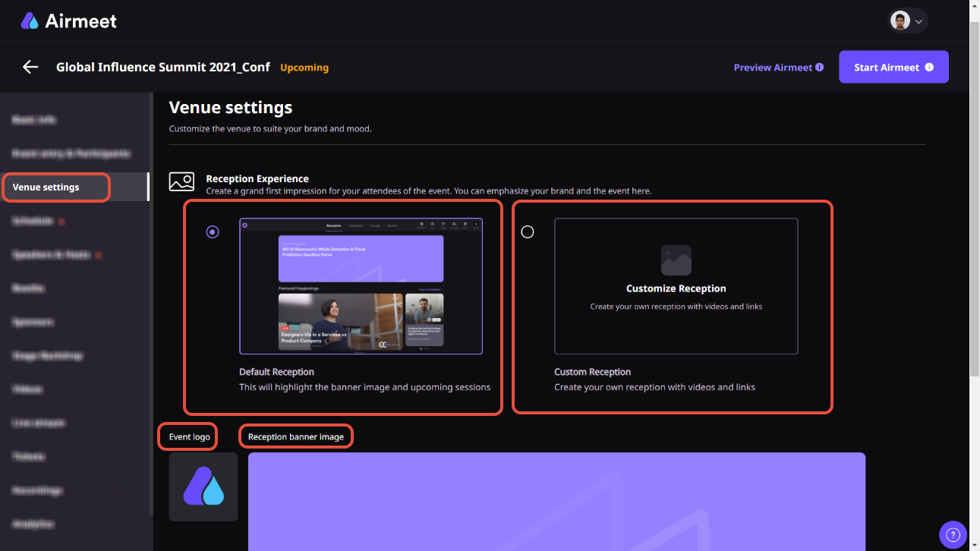The width and height of the screenshot is (980, 551).
Task: Click the Default Reception caption text
Action: (276, 372)
